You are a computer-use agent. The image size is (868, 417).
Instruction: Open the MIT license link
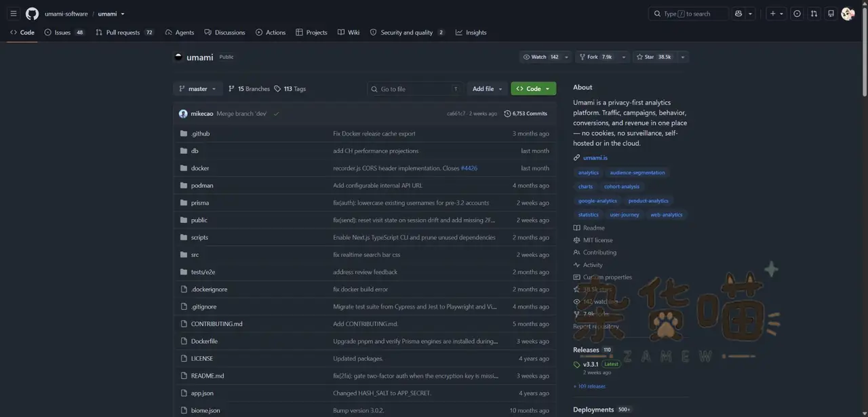[597, 240]
